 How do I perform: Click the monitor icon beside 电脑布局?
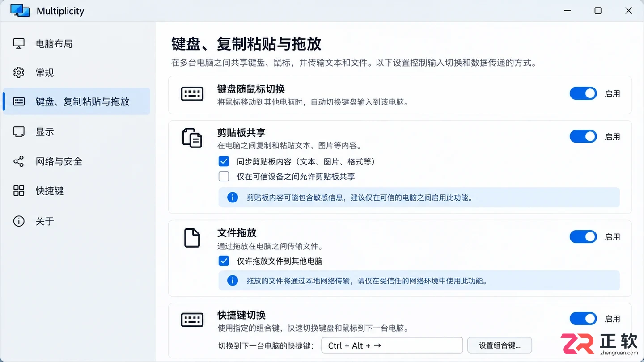pyautogui.click(x=19, y=44)
